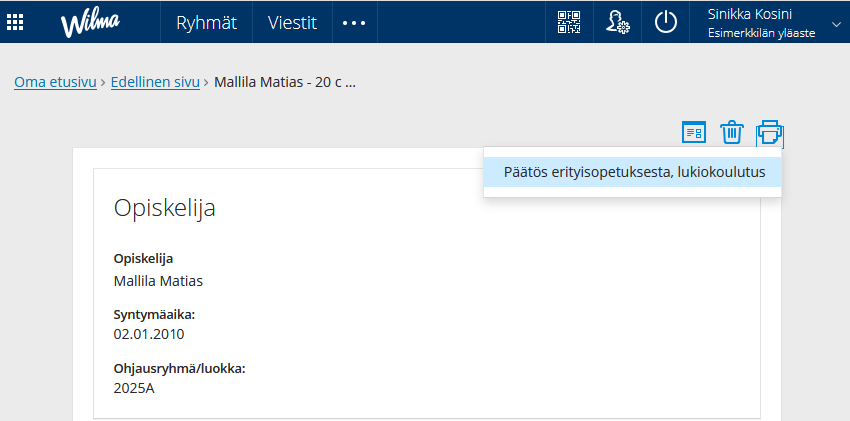Click the Wilma logo
850x421 pixels.
90,23
